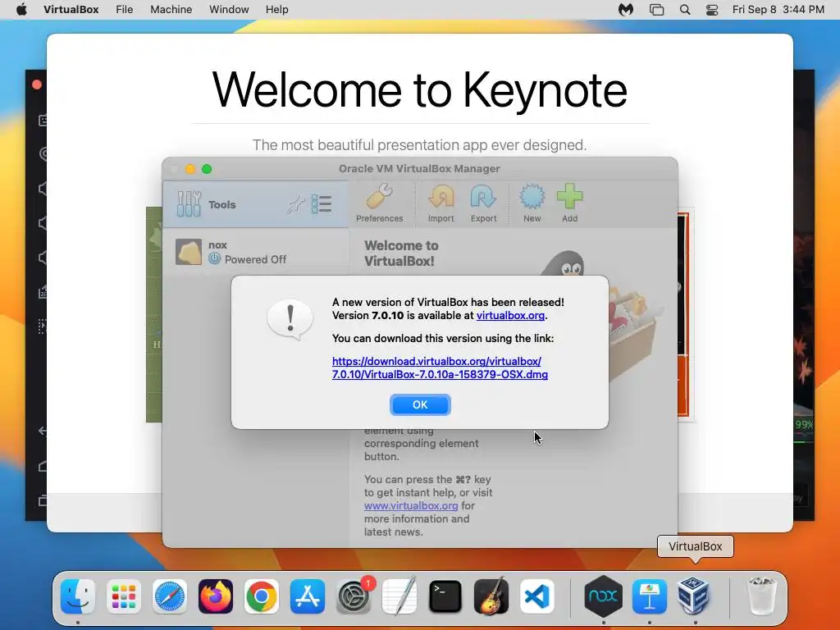This screenshot has height=630, width=840.
Task: Open Finder from the Dock
Action: [78, 596]
